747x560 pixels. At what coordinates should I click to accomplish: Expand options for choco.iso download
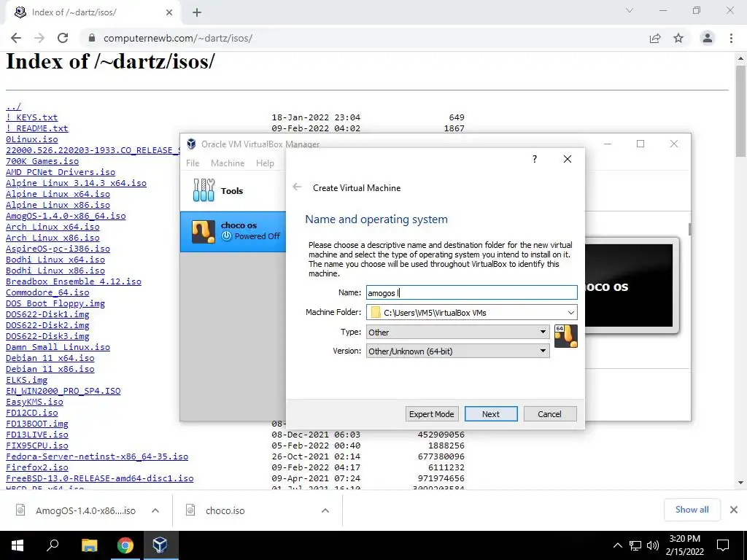coord(325,510)
